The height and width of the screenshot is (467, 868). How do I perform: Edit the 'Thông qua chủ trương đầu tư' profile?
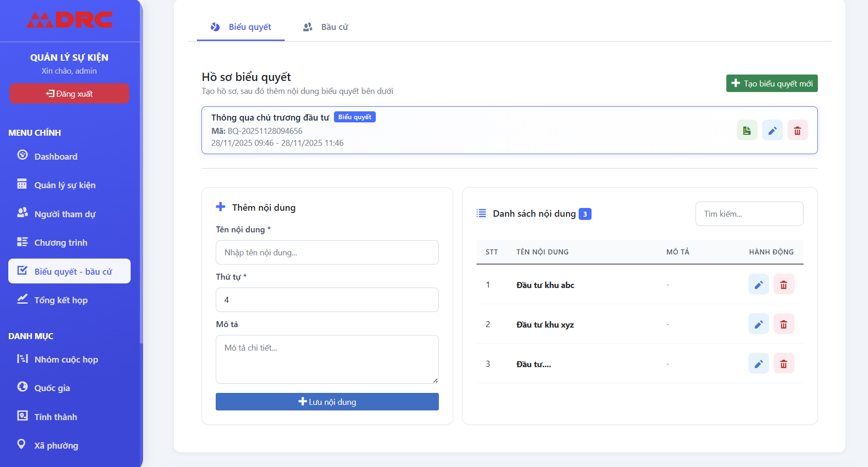772,131
